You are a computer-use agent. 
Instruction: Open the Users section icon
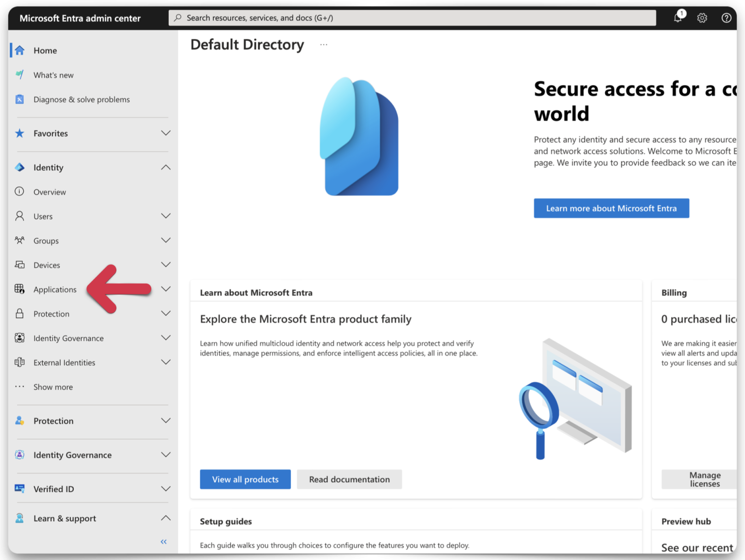tap(19, 216)
